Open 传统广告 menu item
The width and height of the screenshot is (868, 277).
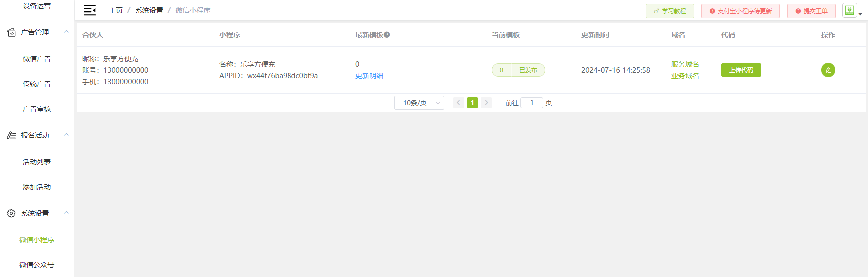37,84
